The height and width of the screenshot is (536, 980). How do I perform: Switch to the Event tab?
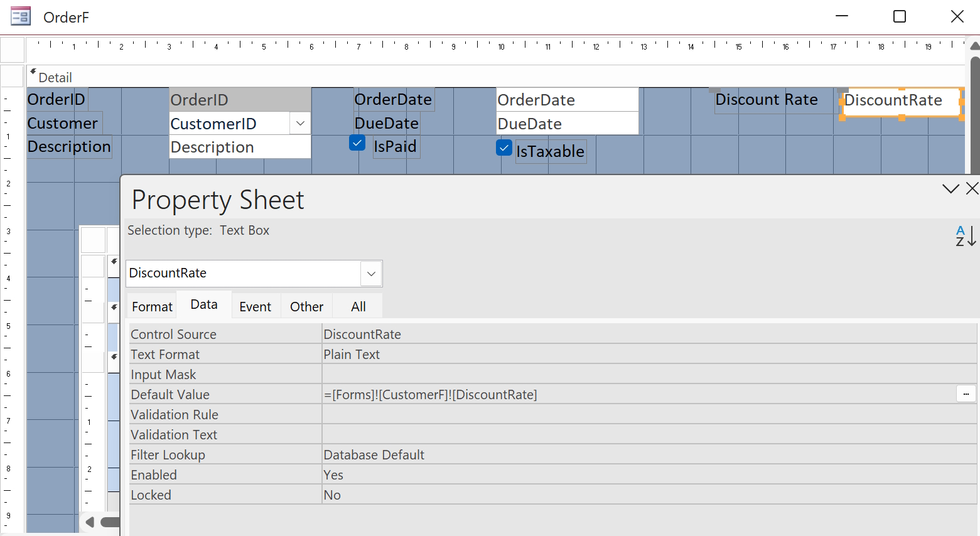click(x=255, y=307)
